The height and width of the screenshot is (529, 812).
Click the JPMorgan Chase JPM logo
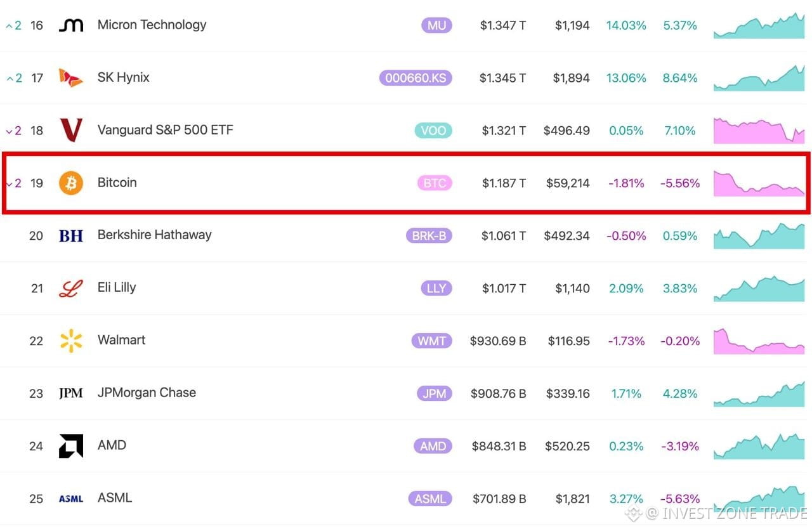[x=71, y=393]
